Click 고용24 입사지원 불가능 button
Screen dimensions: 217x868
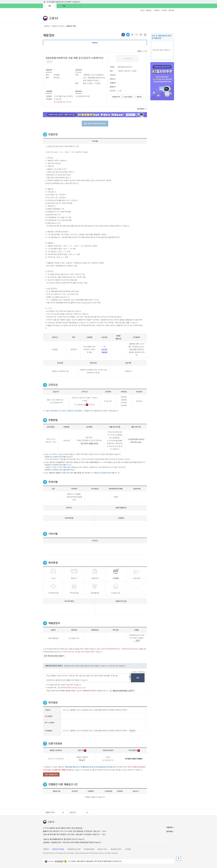(x=95, y=124)
